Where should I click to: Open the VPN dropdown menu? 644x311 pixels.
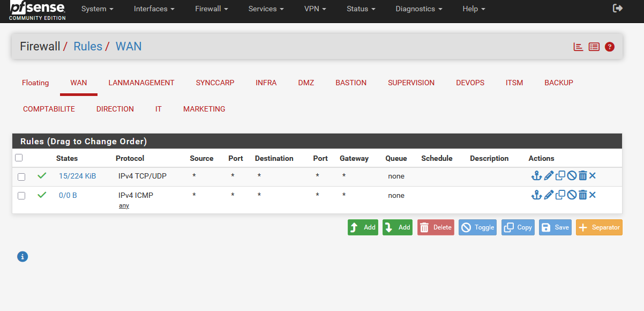click(x=315, y=9)
